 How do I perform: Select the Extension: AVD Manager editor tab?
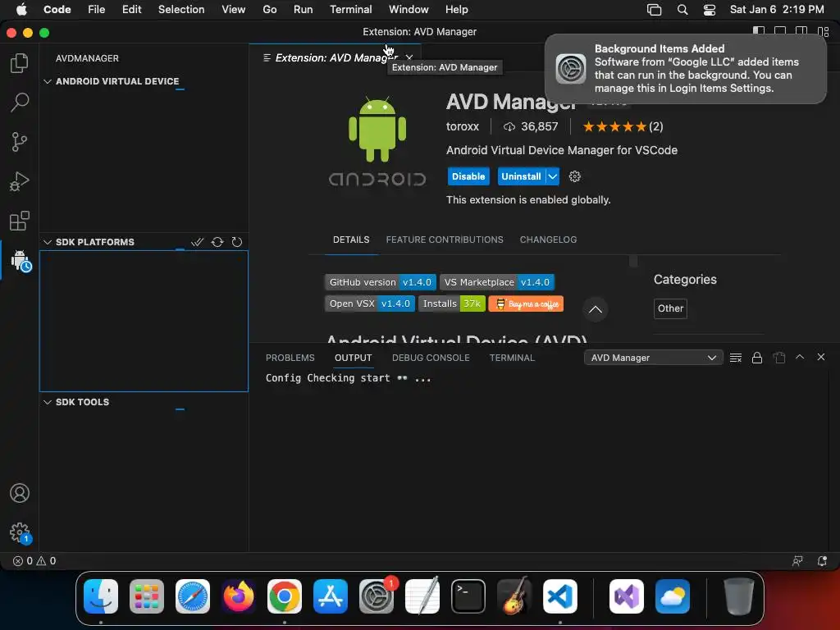[x=336, y=57]
